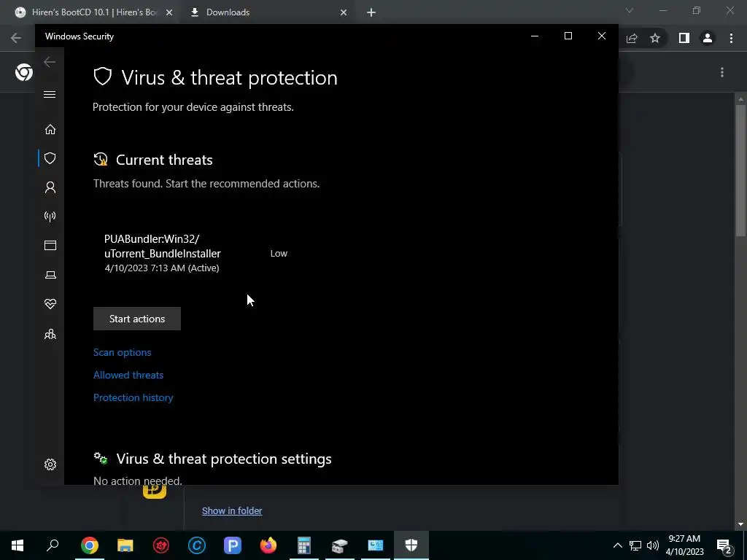Open a new Chrome tab
Screen dimensions: 747x560
[x=371, y=13]
